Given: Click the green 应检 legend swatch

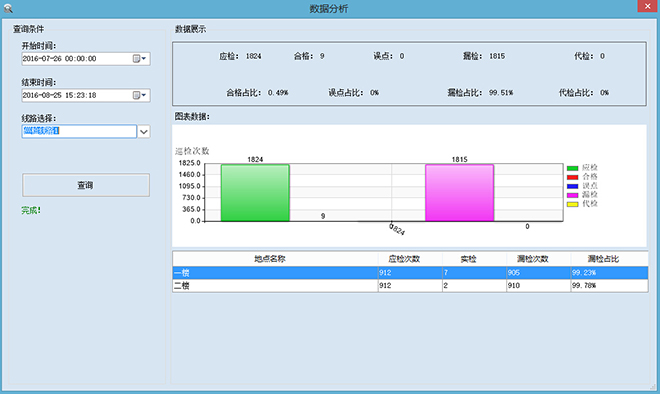Looking at the screenshot, I should pos(572,168).
